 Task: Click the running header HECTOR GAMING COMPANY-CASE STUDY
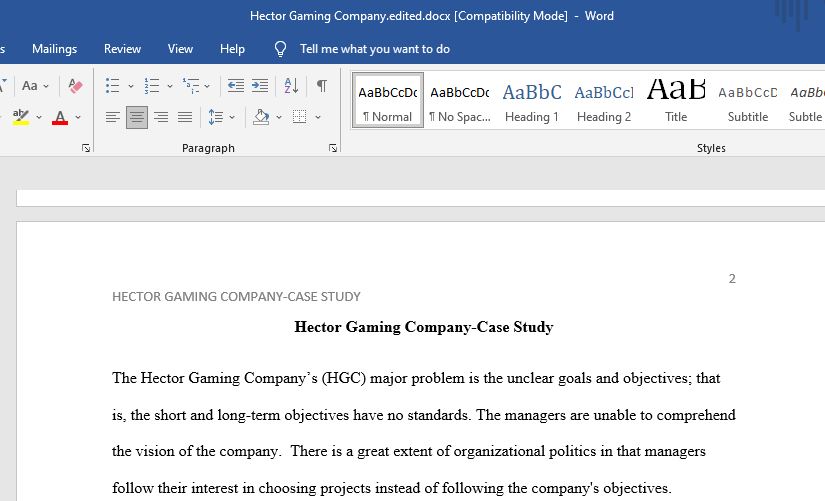click(236, 297)
